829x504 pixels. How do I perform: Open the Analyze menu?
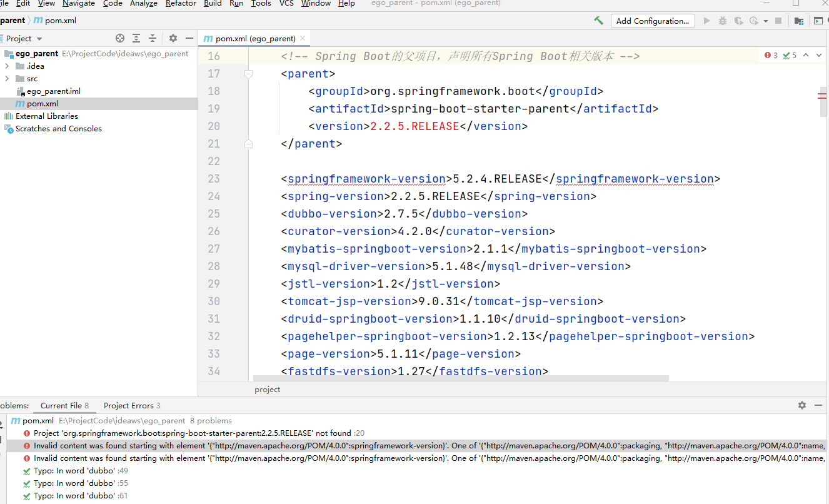tap(144, 4)
